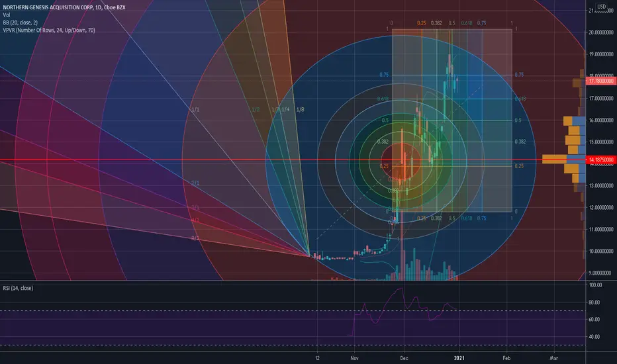Click the 13.00 price axis label
The height and width of the screenshot is (364, 617).
(601, 185)
